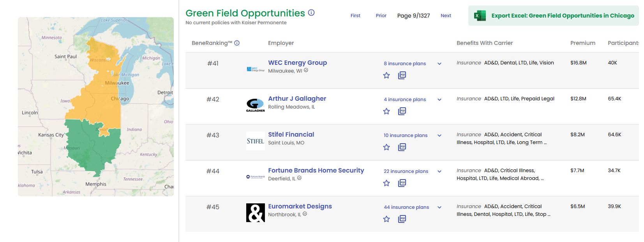Star Fortune Brands Home Security
This screenshot has height=242, width=644.
pyautogui.click(x=386, y=183)
